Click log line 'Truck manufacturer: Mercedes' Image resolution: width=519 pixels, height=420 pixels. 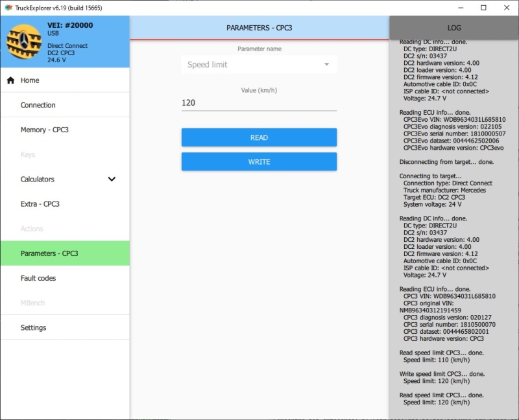[x=444, y=190]
